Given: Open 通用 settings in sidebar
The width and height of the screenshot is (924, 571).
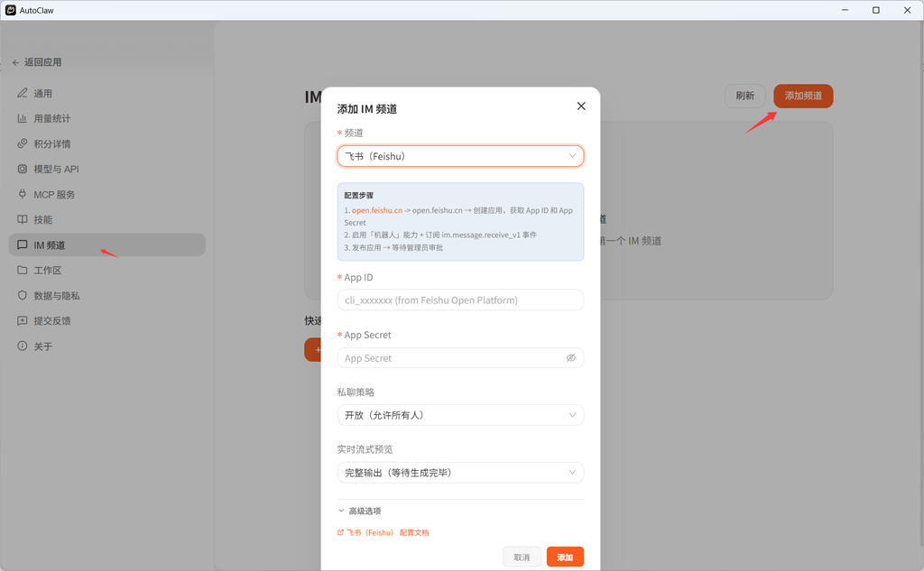Looking at the screenshot, I should pos(106,93).
